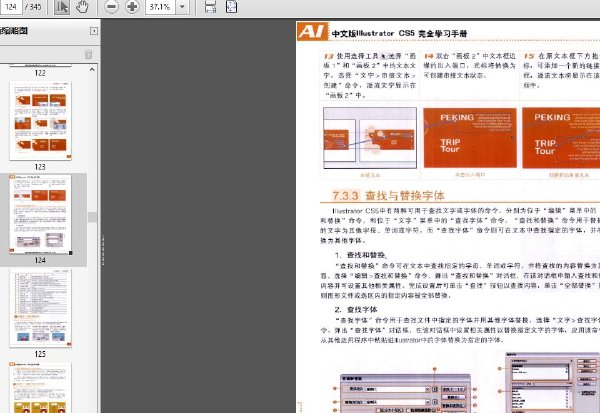Screen dimensions: 600x413
Task: Enable scrolling fit-width page view icon
Action: [211, 7]
